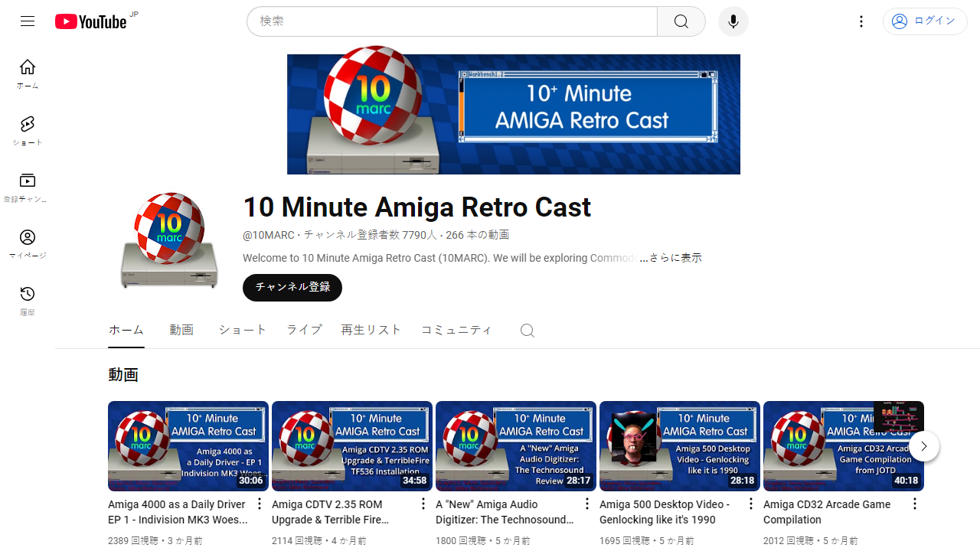
Task: Click the @10MARC channel handle
Action: [x=268, y=235]
